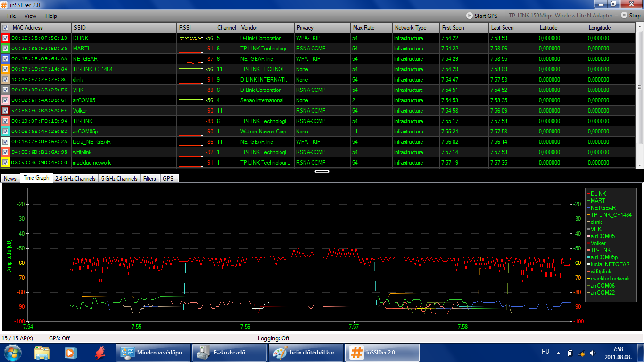
Task: Uncheck the MARTI network checkbox
Action: click(x=5, y=49)
